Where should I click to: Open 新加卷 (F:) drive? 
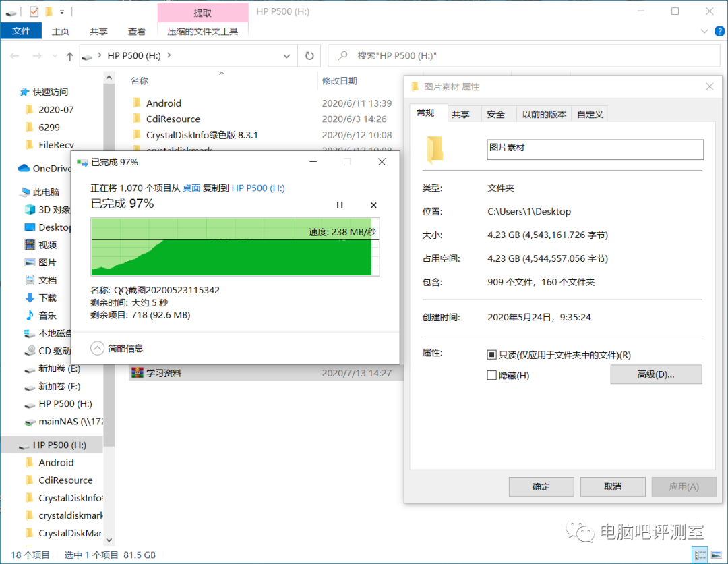point(59,387)
